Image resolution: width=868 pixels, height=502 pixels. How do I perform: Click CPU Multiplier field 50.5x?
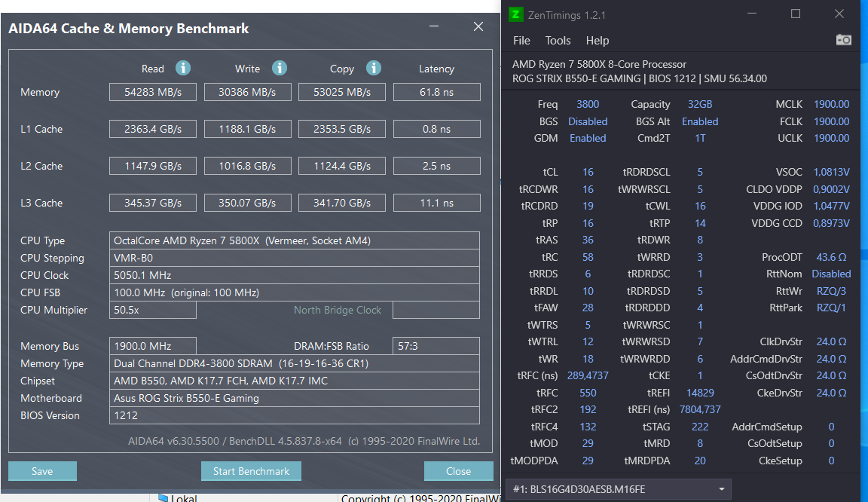point(153,310)
